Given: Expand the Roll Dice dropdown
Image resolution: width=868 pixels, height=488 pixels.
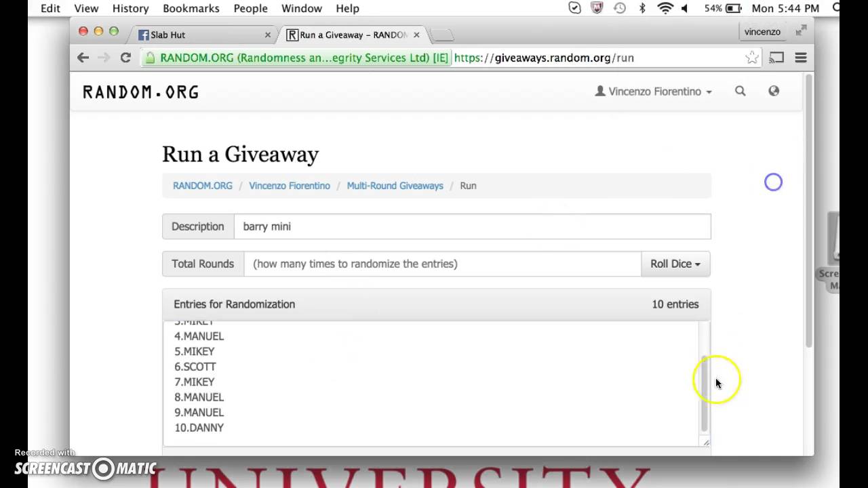Looking at the screenshot, I should (x=675, y=264).
